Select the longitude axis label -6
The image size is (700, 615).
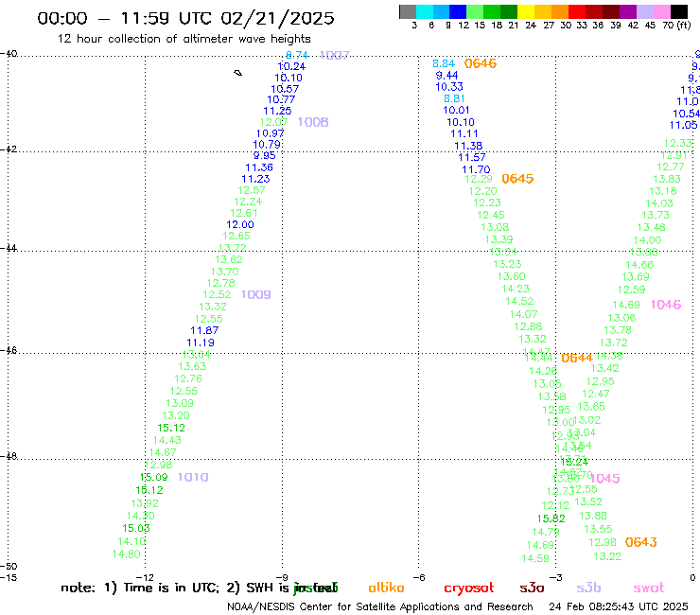point(418,577)
